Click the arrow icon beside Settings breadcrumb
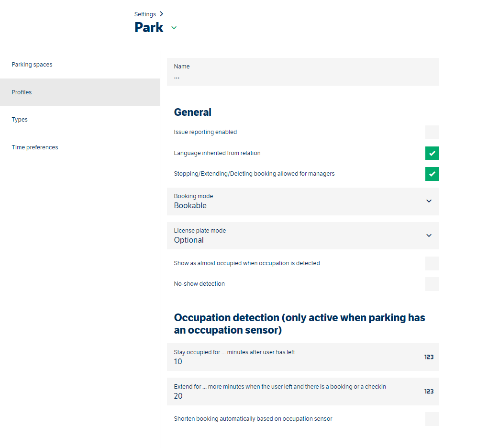This screenshot has width=477, height=448. point(162,14)
